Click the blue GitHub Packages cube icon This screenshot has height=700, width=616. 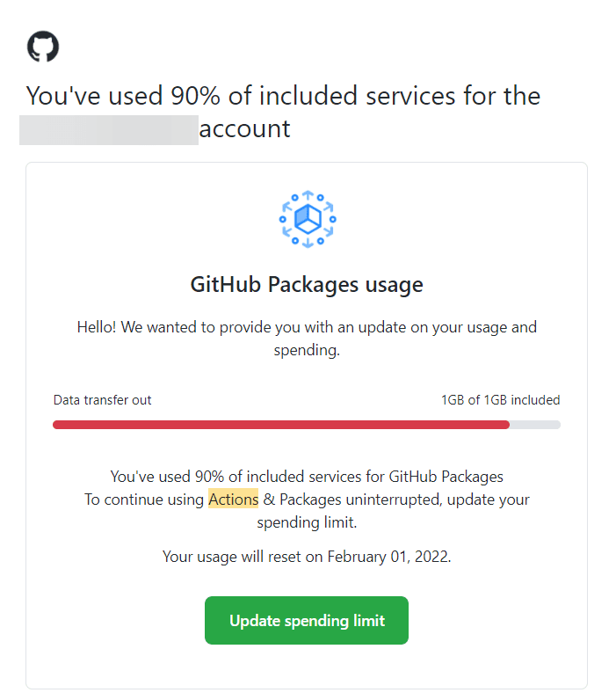[307, 217]
